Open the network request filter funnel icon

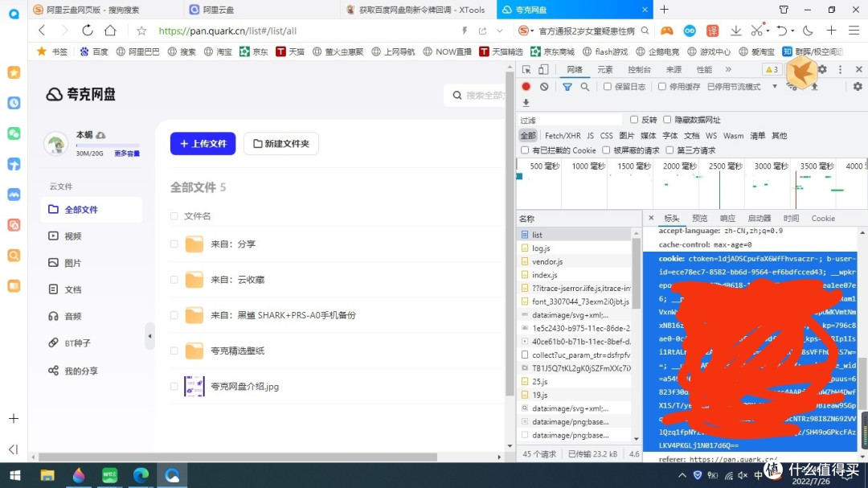(567, 87)
